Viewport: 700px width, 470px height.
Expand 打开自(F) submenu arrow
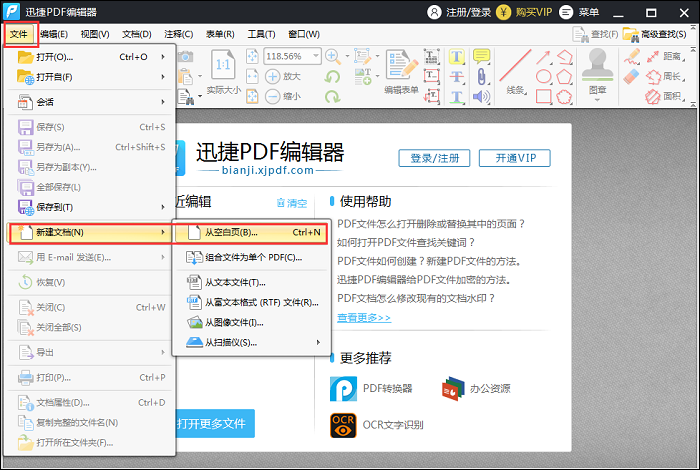pyautogui.click(x=163, y=77)
